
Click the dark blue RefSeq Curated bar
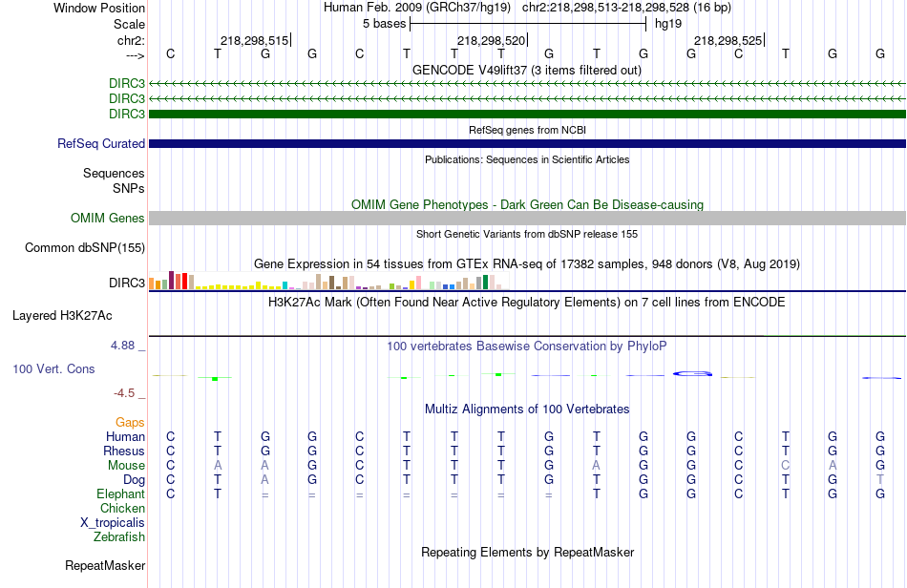[528, 143]
